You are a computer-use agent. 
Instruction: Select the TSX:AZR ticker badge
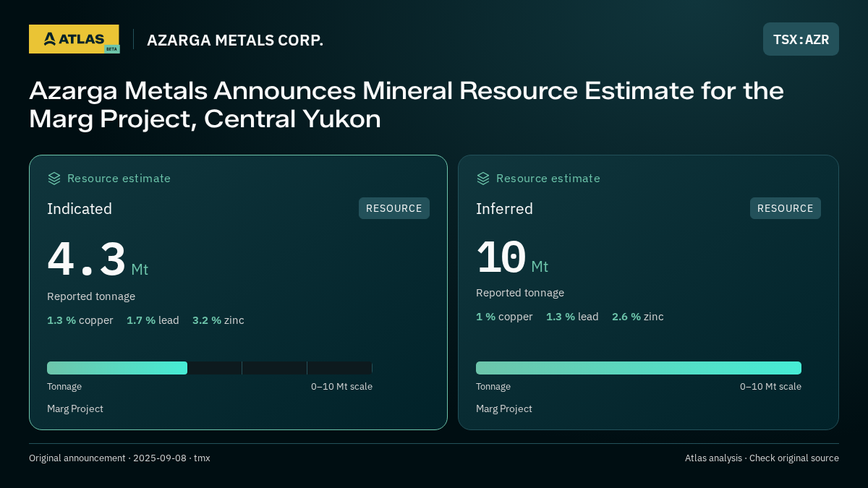[x=801, y=39]
